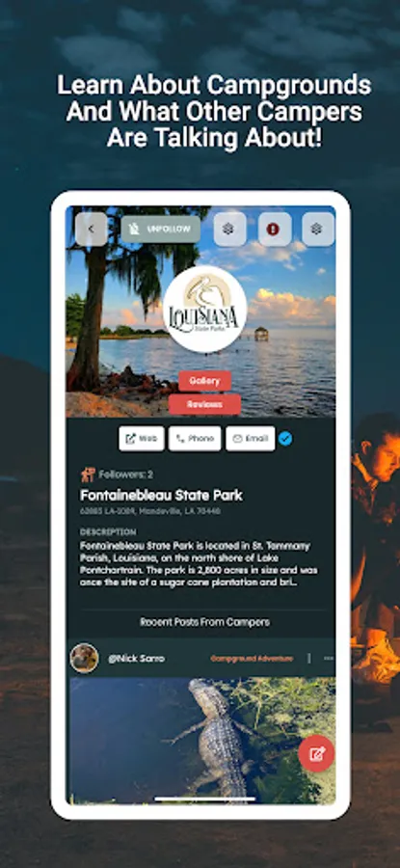Go back using the chevron button
Viewport: 400px width, 868px height.
click(92, 230)
